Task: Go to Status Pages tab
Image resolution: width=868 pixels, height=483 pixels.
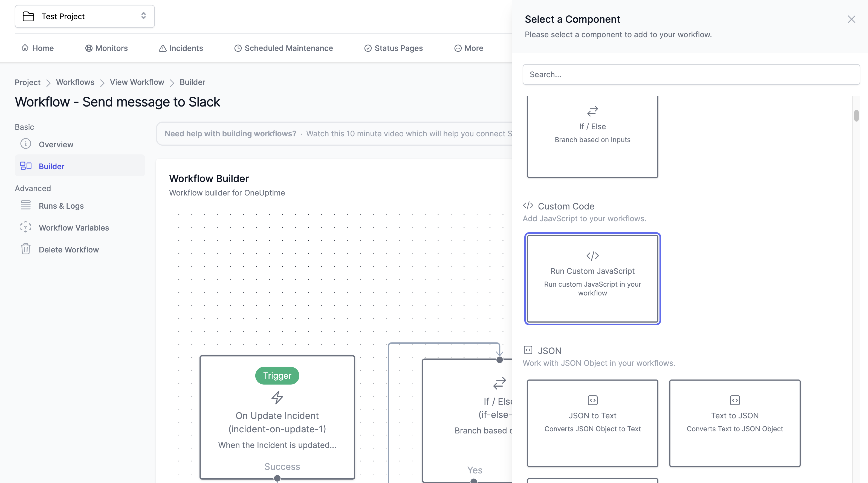Action: [393, 48]
